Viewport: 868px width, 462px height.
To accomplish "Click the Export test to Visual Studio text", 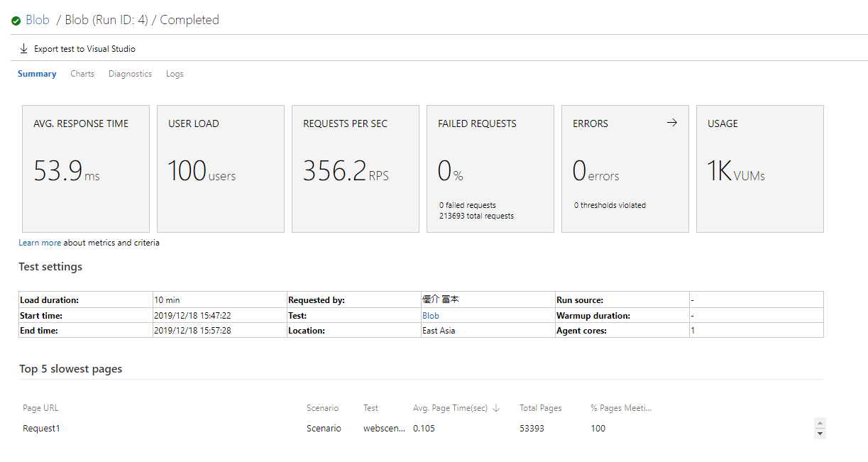I will [84, 49].
